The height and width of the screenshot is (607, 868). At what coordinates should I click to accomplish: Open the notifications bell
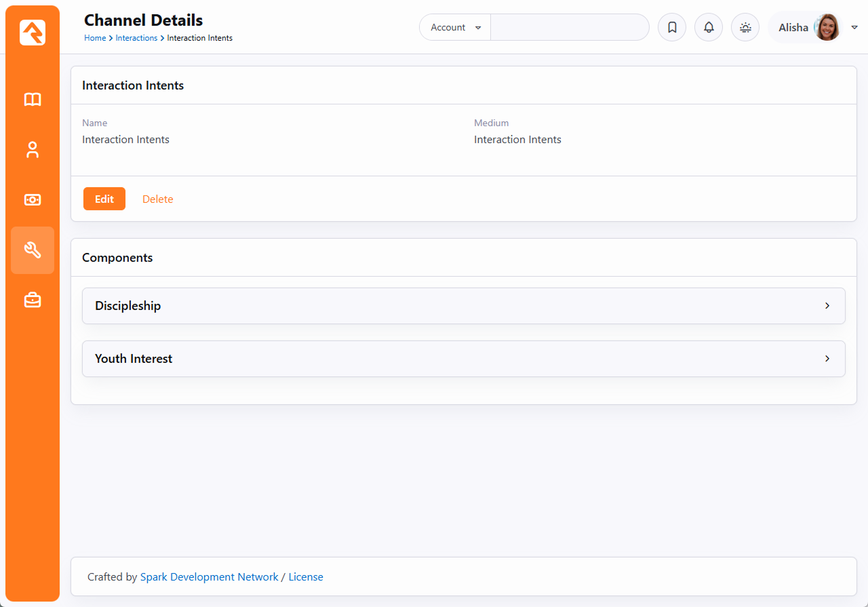pyautogui.click(x=709, y=28)
